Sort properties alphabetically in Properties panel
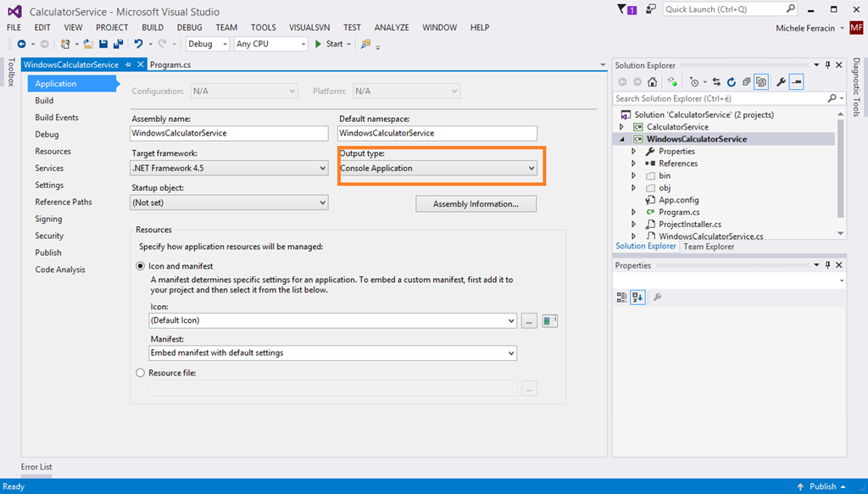Screen dimensions: 868x494 [637, 297]
